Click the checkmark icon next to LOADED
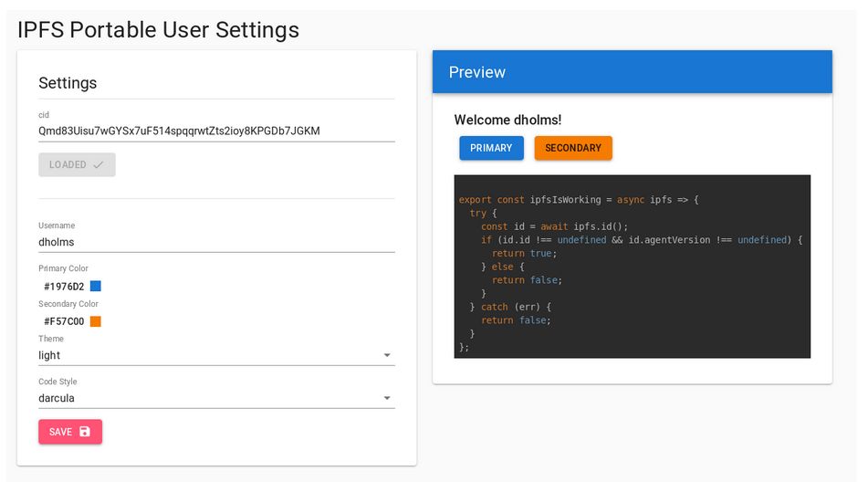This screenshot has width=868, height=482. tap(99, 165)
